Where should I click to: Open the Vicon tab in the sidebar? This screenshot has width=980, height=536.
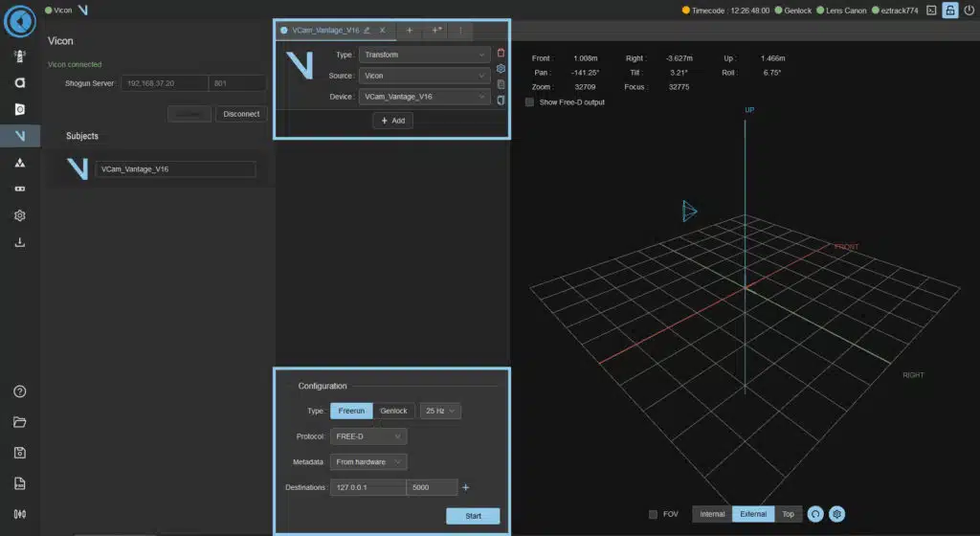click(20, 137)
